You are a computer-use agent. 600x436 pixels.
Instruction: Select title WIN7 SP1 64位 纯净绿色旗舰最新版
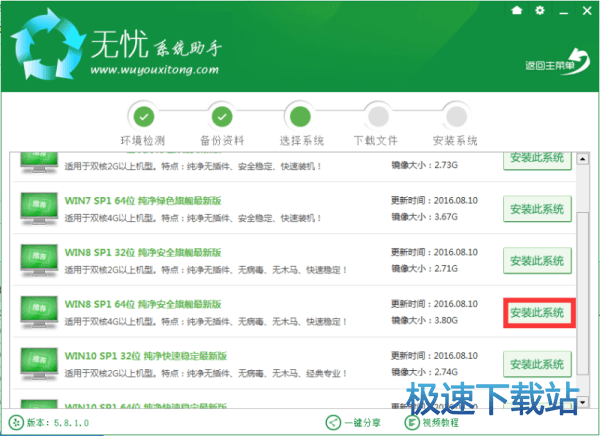[143, 201]
